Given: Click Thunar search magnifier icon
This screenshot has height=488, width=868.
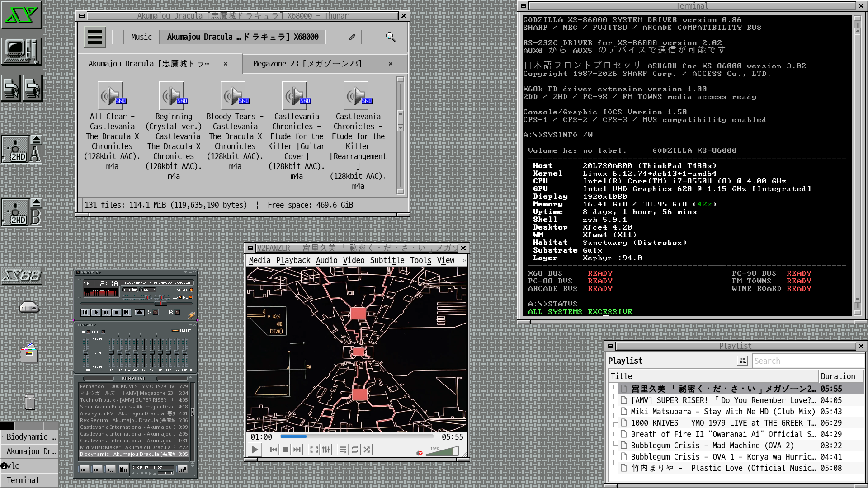Looking at the screenshot, I should click(391, 37).
